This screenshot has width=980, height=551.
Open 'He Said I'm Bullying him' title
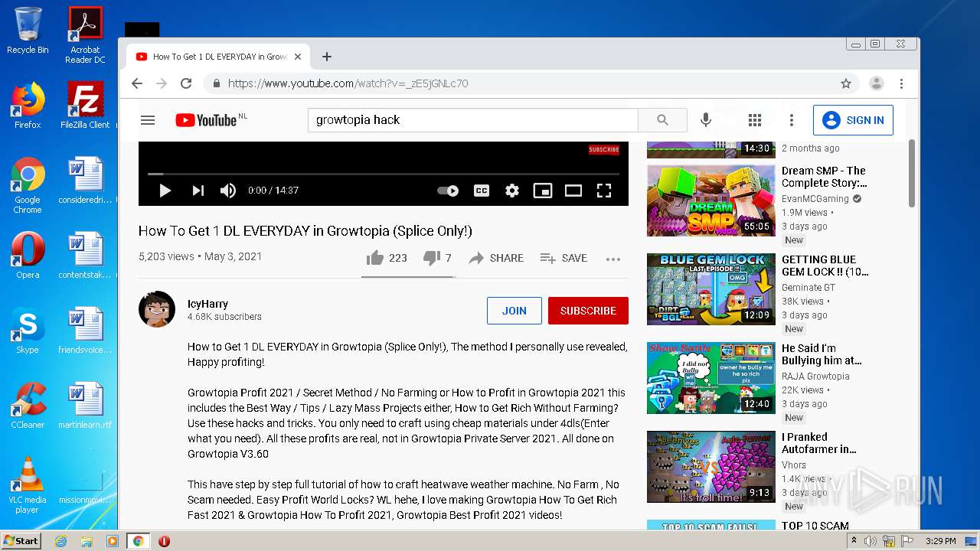tap(822, 354)
